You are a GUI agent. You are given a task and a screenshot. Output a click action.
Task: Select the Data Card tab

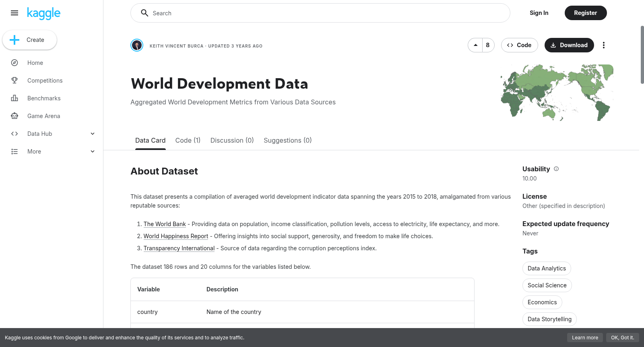click(151, 140)
